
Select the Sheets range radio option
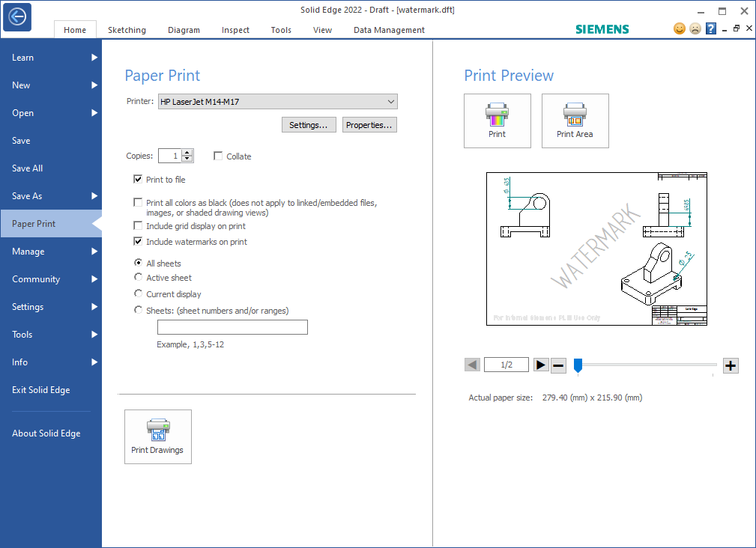pyautogui.click(x=139, y=310)
